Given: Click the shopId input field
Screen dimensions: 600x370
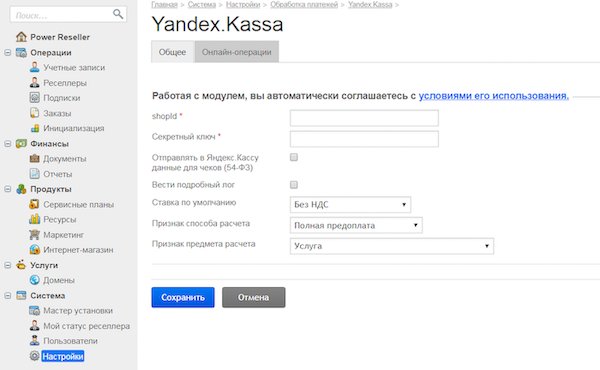Looking at the screenshot, I should 364,118.
